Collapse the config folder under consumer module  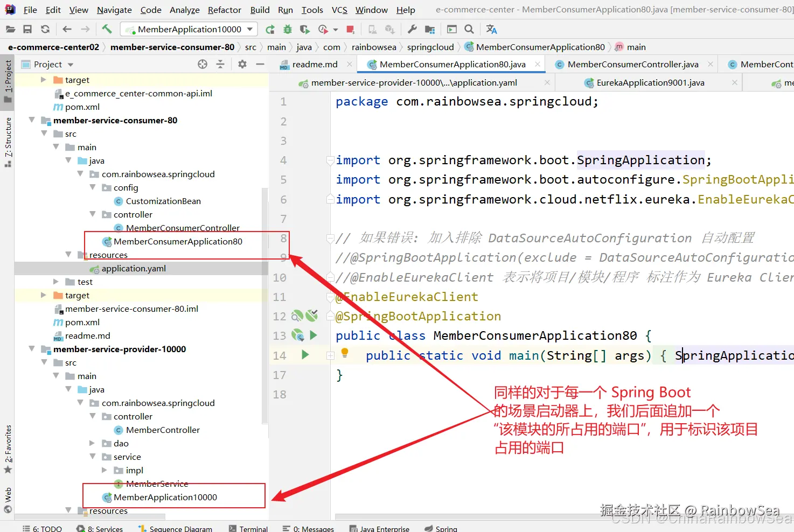pos(93,187)
